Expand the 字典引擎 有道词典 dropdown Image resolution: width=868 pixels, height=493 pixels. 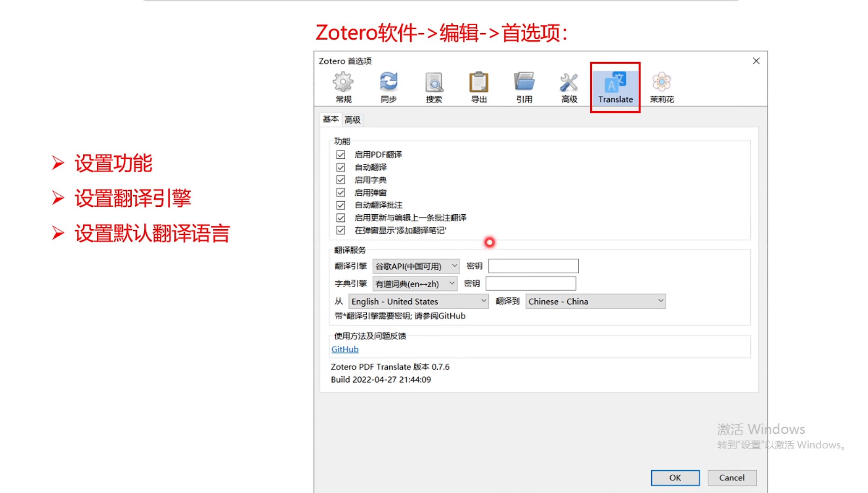click(x=414, y=283)
